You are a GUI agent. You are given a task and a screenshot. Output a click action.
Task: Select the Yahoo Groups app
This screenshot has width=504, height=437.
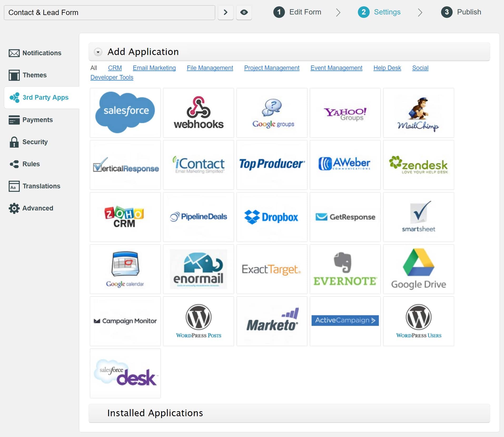(x=345, y=113)
